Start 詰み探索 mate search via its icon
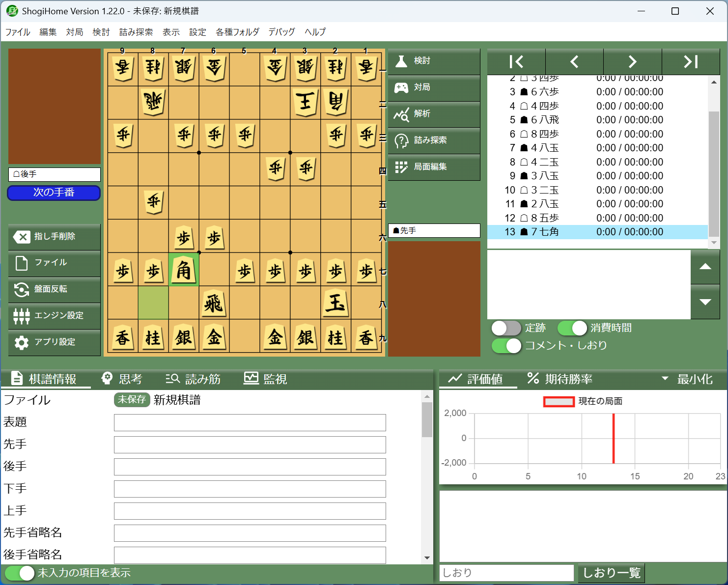The height and width of the screenshot is (585, 728). click(401, 140)
